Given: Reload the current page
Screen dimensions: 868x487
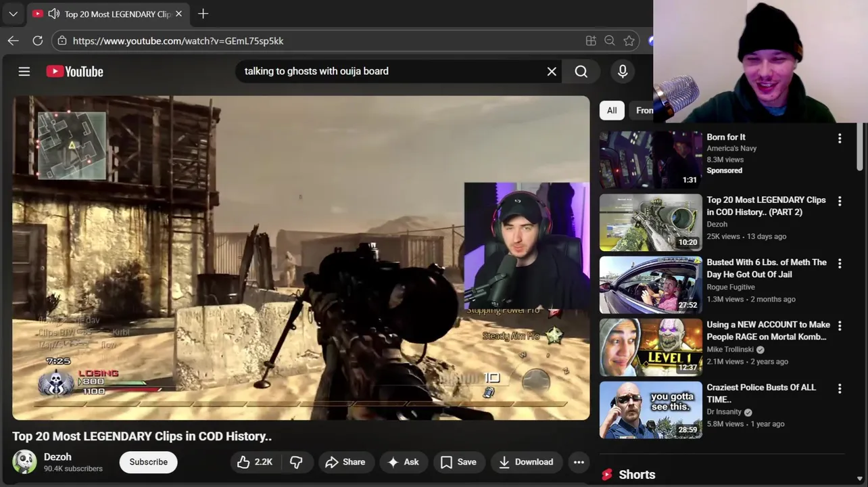Looking at the screenshot, I should [x=38, y=41].
